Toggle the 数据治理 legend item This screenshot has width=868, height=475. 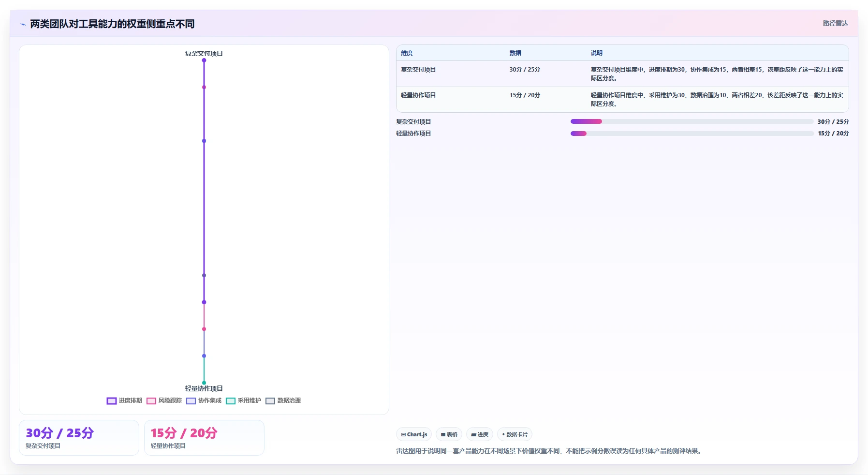click(x=283, y=401)
